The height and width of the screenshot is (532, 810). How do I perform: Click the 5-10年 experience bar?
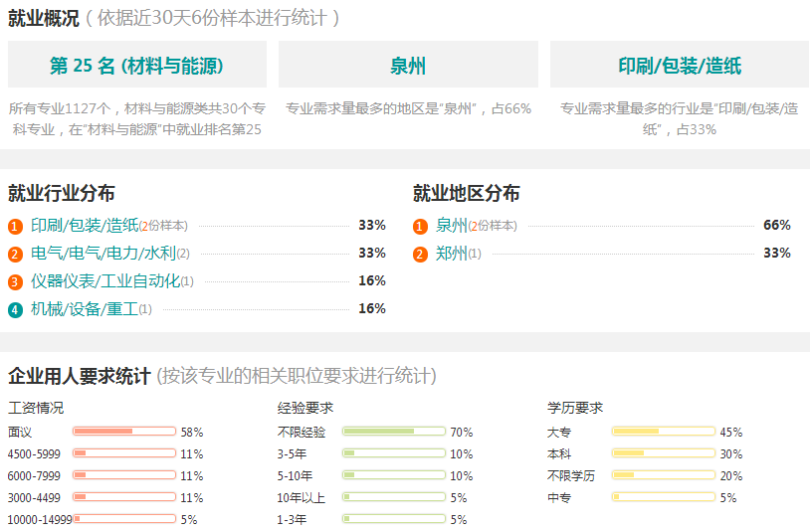coord(394,474)
